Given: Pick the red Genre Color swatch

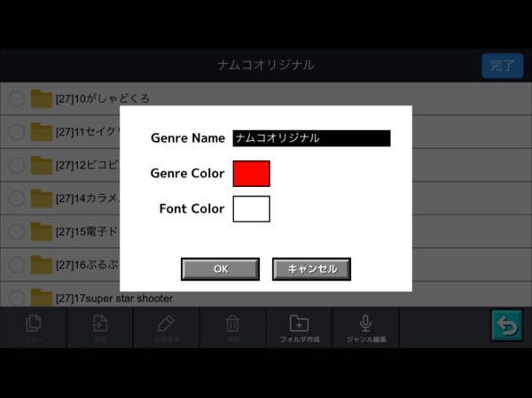Looking at the screenshot, I should pyautogui.click(x=251, y=174).
